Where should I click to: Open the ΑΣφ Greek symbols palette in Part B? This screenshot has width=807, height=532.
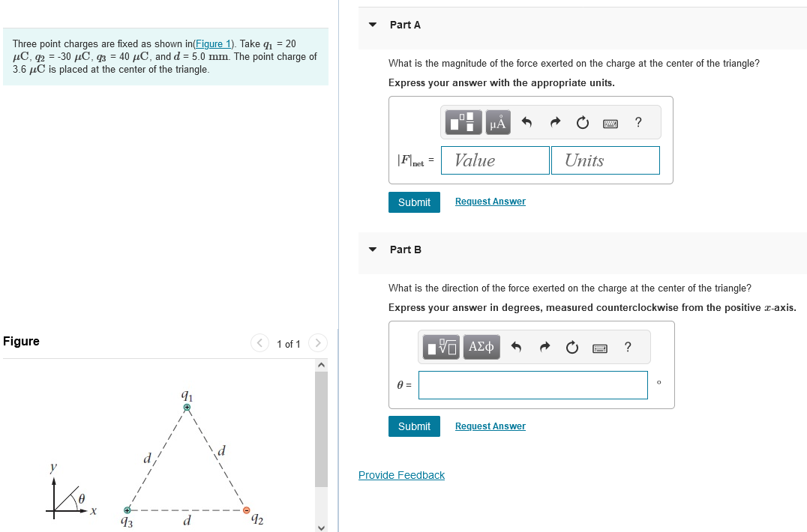pyautogui.click(x=481, y=346)
